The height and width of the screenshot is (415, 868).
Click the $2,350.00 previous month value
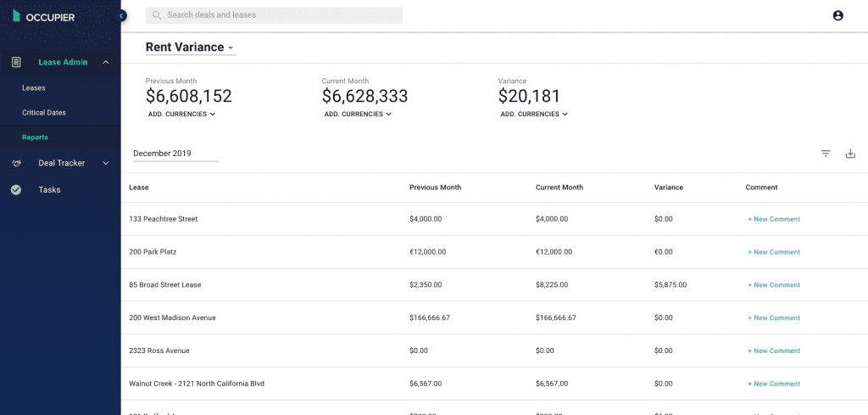click(x=426, y=285)
